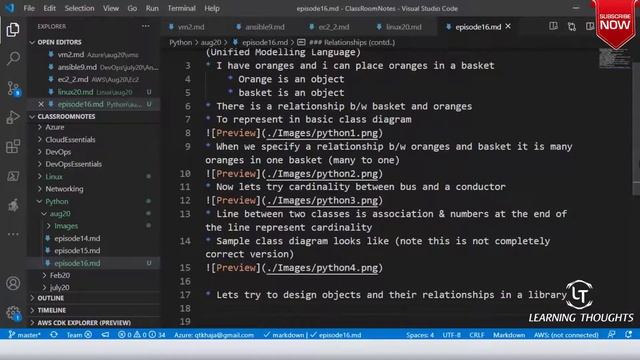Show additional views ellipsis in activity bar
640x360 pixels.
tap(13, 234)
